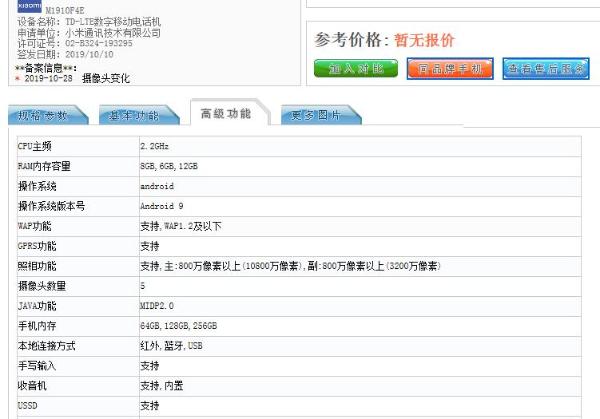Image resolution: width=600 pixels, height=419 pixels.
Task: Switch to the 基本功能 tab
Action: [x=139, y=115]
